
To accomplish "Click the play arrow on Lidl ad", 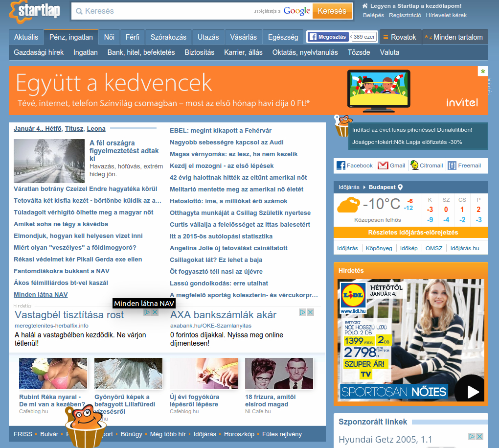I will 472,392.
